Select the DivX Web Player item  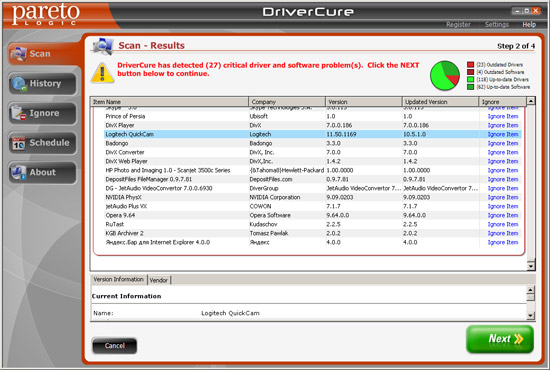[313, 161]
